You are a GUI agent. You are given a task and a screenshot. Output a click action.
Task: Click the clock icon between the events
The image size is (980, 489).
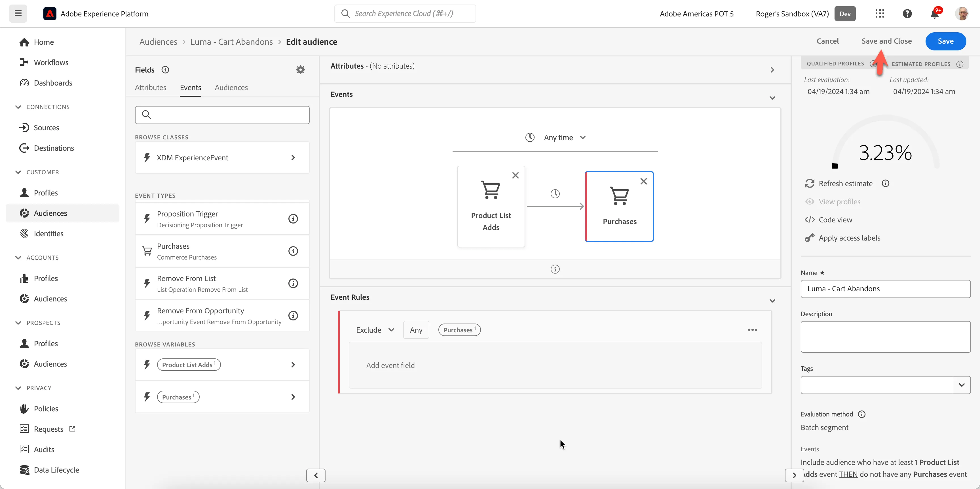(555, 194)
